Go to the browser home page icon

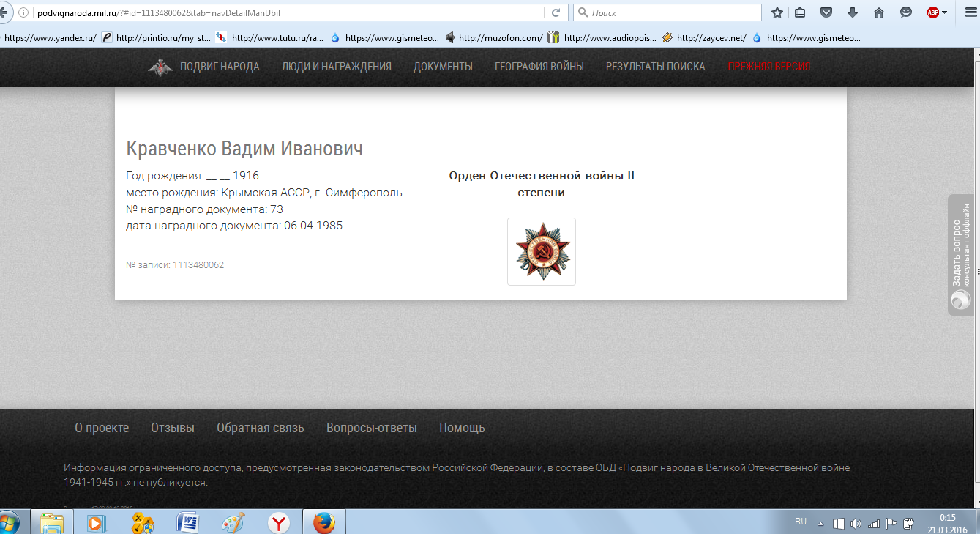click(x=879, y=12)
